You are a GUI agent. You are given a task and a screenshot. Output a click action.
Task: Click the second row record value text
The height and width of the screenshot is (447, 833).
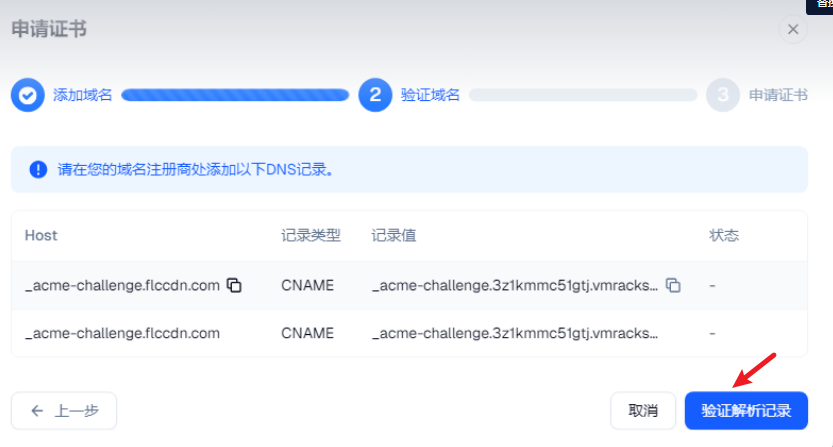click(515, 333)
